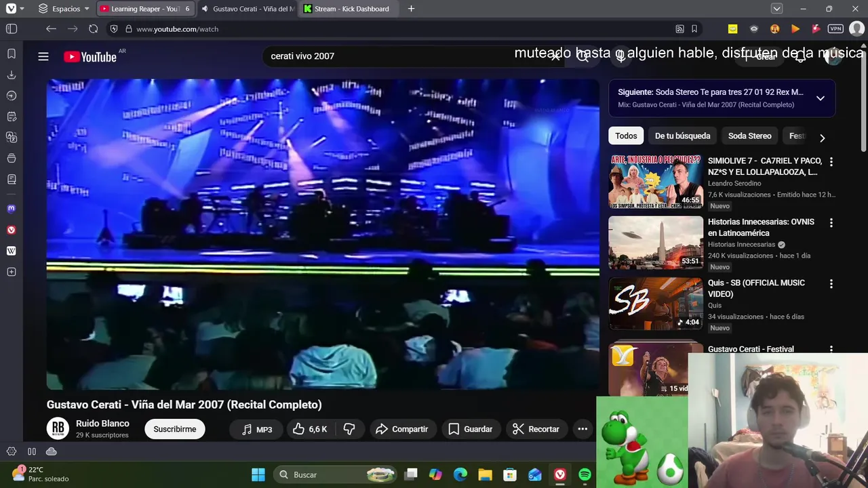
Task: Like the video with 6,6 K likes
Action: pos(310,429)
